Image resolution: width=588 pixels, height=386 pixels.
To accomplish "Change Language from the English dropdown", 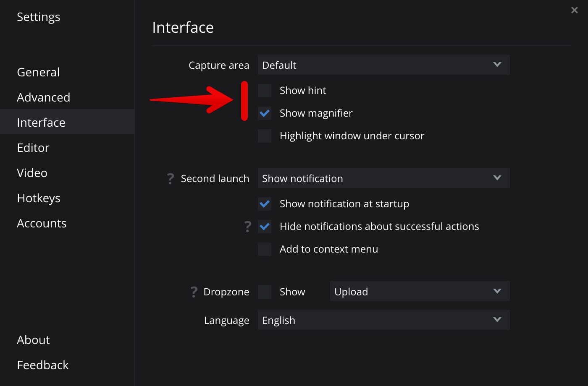I will coord(383,320).
